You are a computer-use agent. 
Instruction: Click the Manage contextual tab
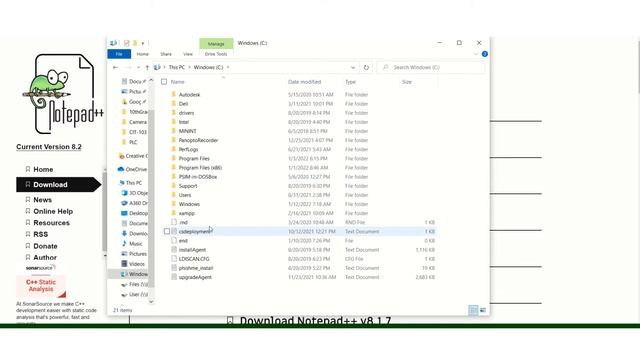pos(216,44)
